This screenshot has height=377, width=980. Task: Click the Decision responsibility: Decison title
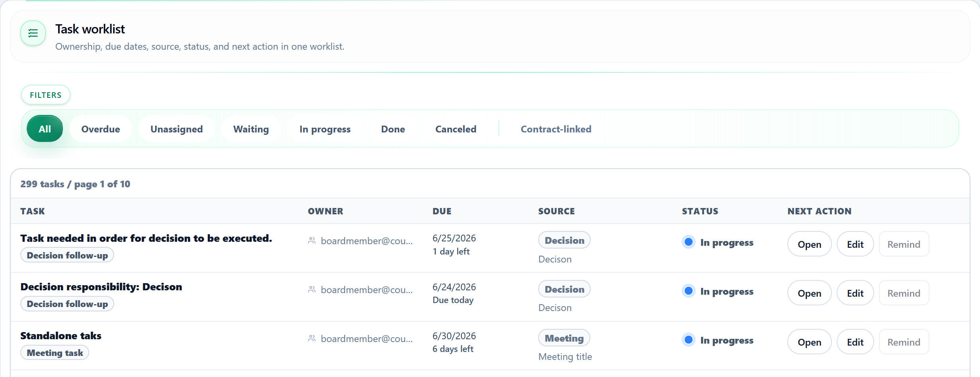point(101,287)
